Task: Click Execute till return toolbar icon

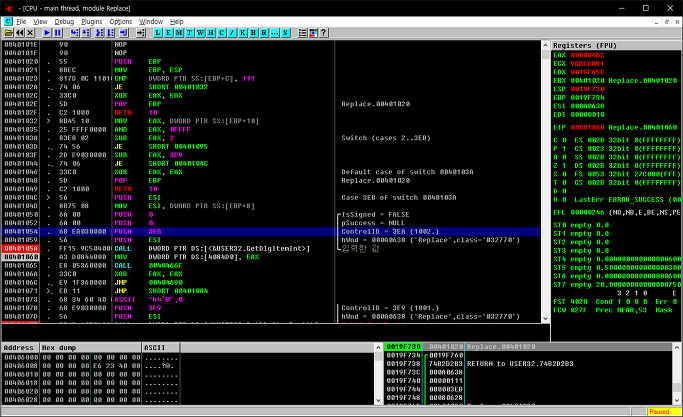Action: pyautogui.click(x=124, y=33)
